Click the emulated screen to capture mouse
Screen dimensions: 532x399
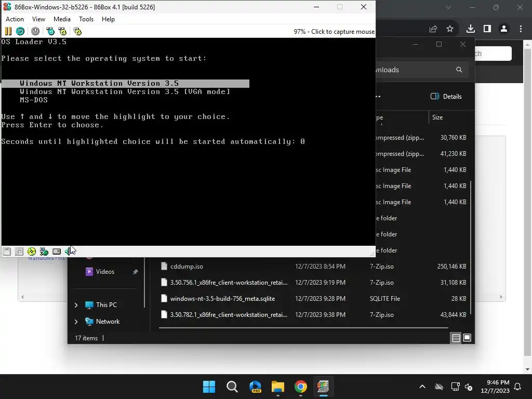click(188, 141)
